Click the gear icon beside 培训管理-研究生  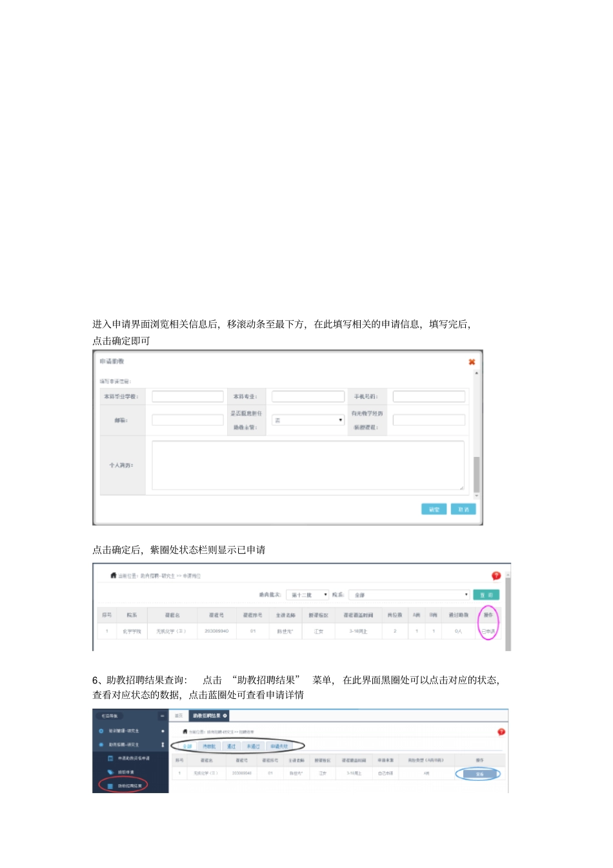101,731
